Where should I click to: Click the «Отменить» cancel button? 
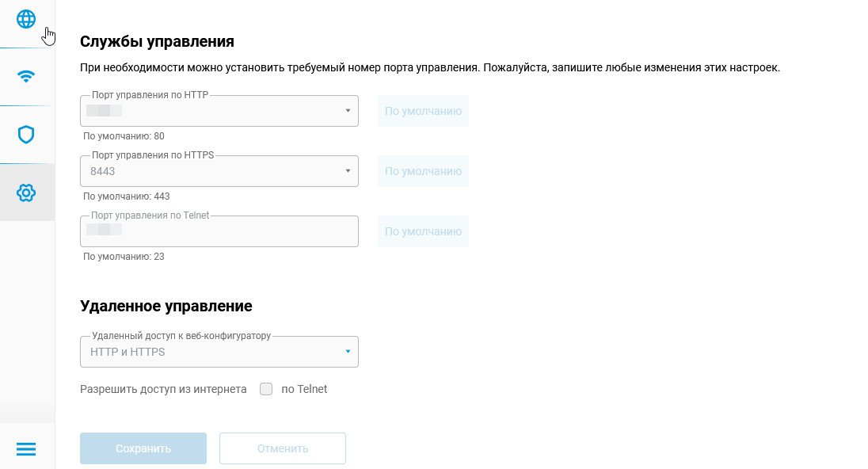(283, 448)
